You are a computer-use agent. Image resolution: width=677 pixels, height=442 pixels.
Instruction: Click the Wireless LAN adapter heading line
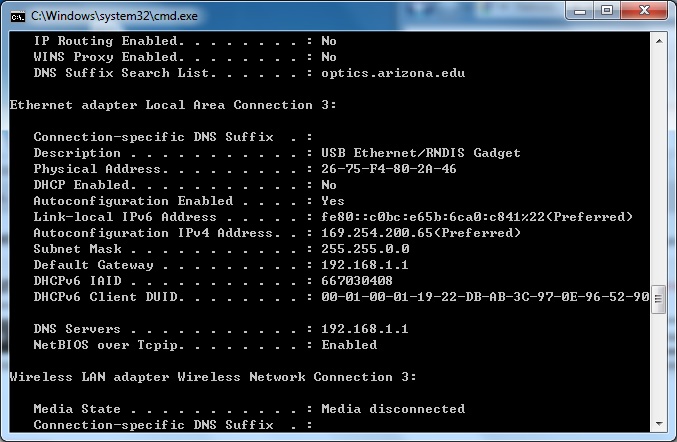coord(213,377)
